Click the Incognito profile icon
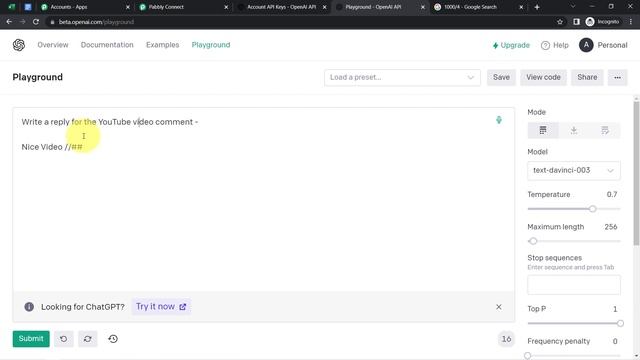 590,22
